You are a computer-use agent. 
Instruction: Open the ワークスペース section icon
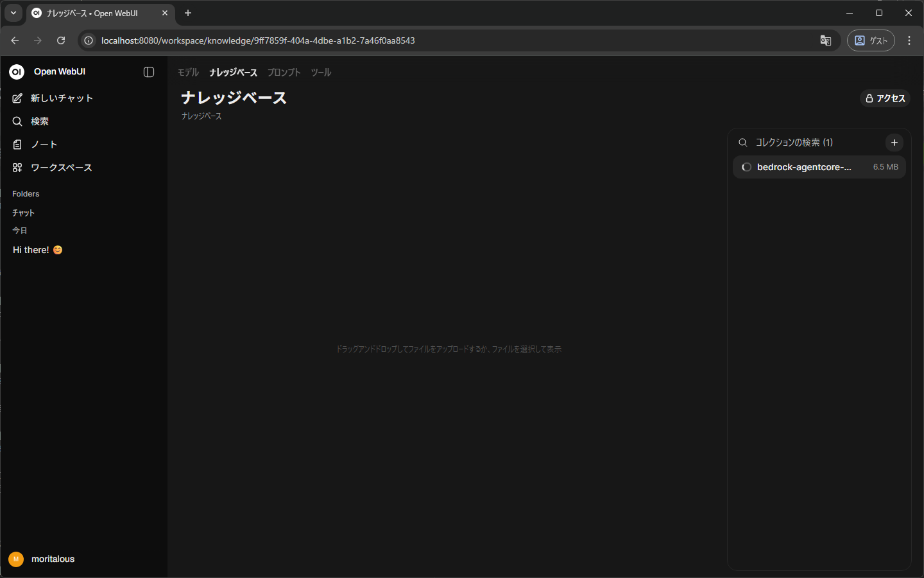17,167
